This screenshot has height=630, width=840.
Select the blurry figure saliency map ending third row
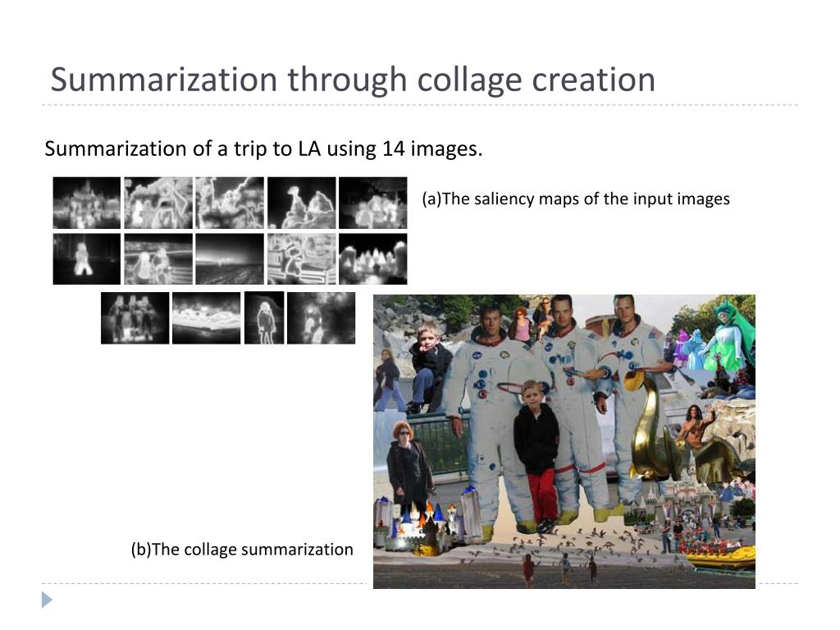coord(322,317)
